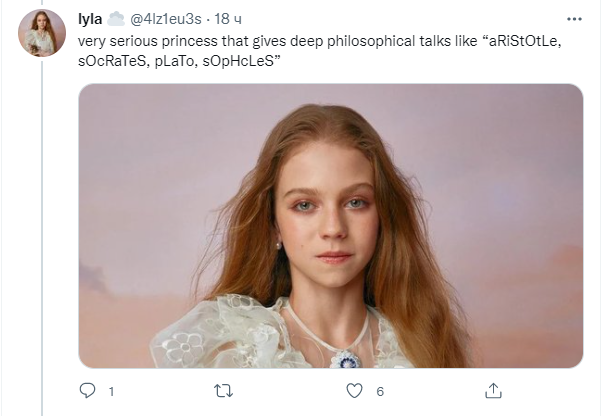605x416 pixels.
Task: Click the blue brooch in image
Action: click(345, 357)
